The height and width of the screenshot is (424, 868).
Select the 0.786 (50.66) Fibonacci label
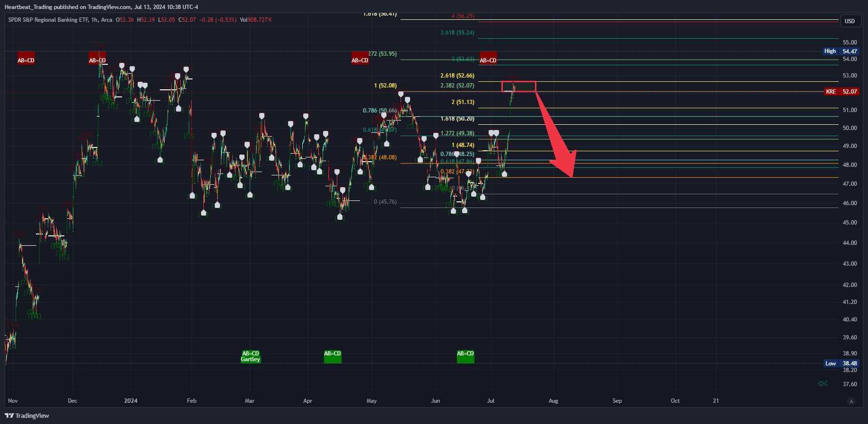[380, 111]
